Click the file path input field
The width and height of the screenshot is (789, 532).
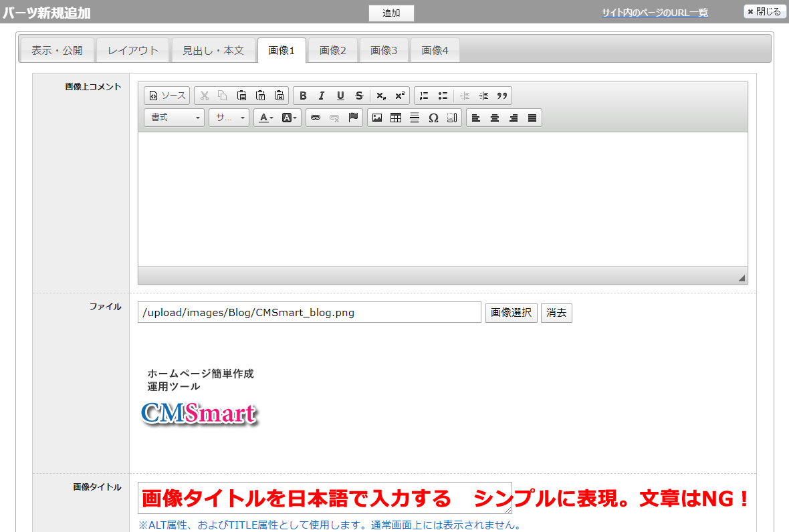(309, 312)
